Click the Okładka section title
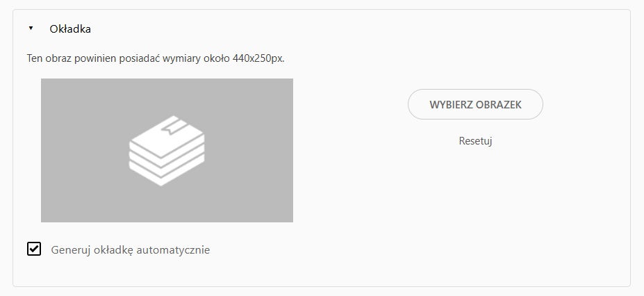644x296 pixels. [70, 29]
